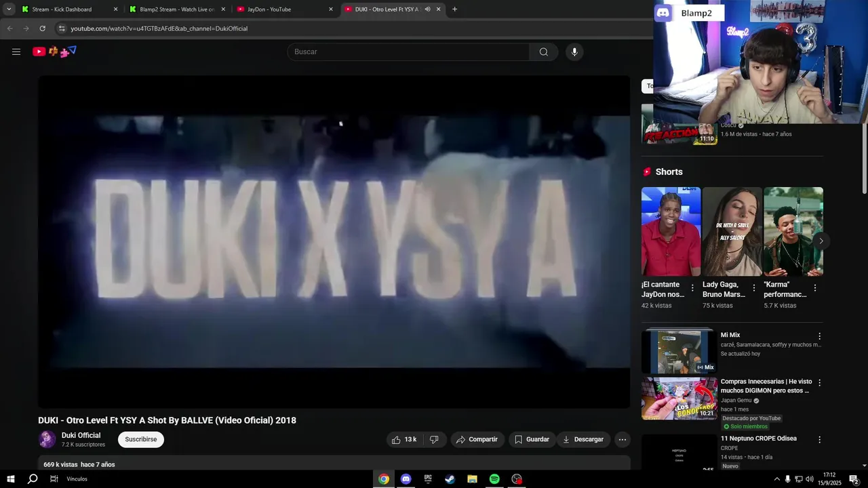Open Windows search on taskbar
This screenshot has height=488, width=868.
click(33, 479)
